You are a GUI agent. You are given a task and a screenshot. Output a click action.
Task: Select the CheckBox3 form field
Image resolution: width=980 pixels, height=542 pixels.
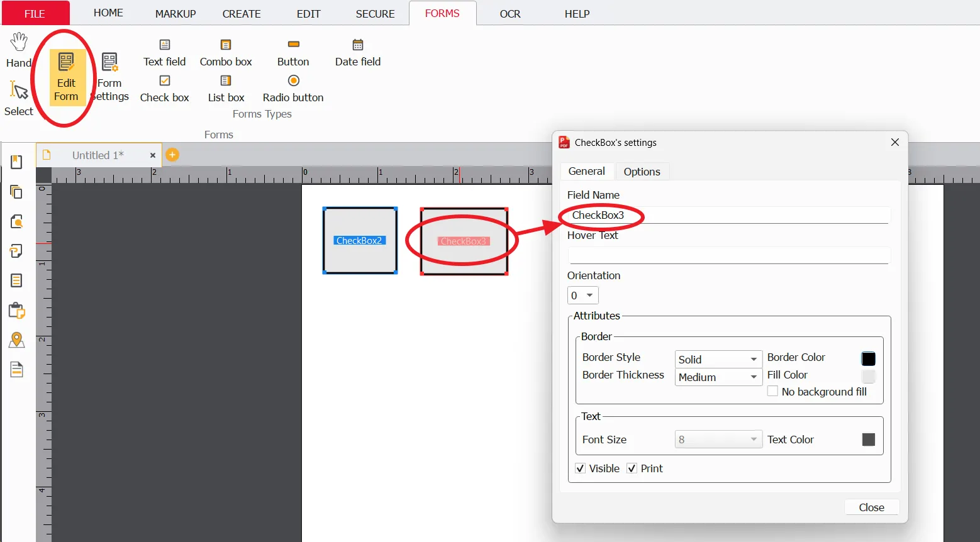(x=464, y=241)
